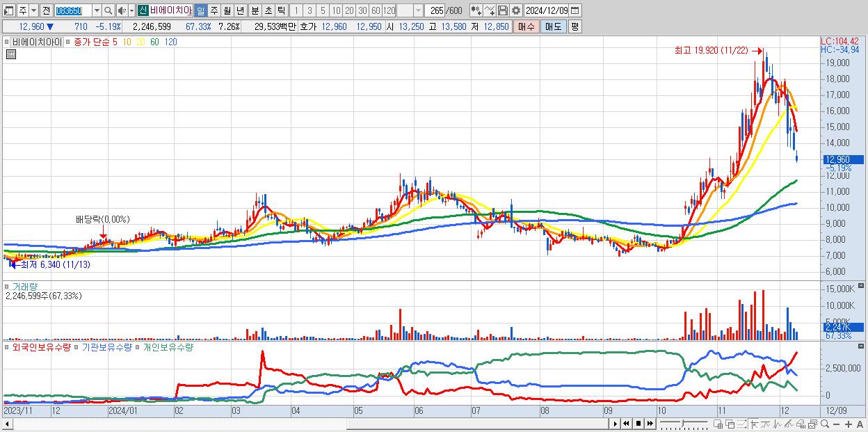Click the 매수 buy button
The width and height of the screenshot is (868, 432).
(x=527, y=26)
